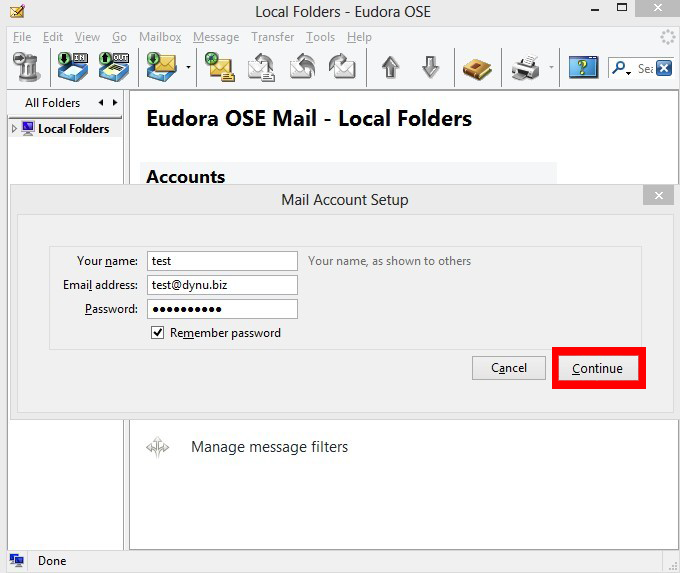Click the Email address field
The width and height of the screenshot is (680, 573).
[222, 285]
